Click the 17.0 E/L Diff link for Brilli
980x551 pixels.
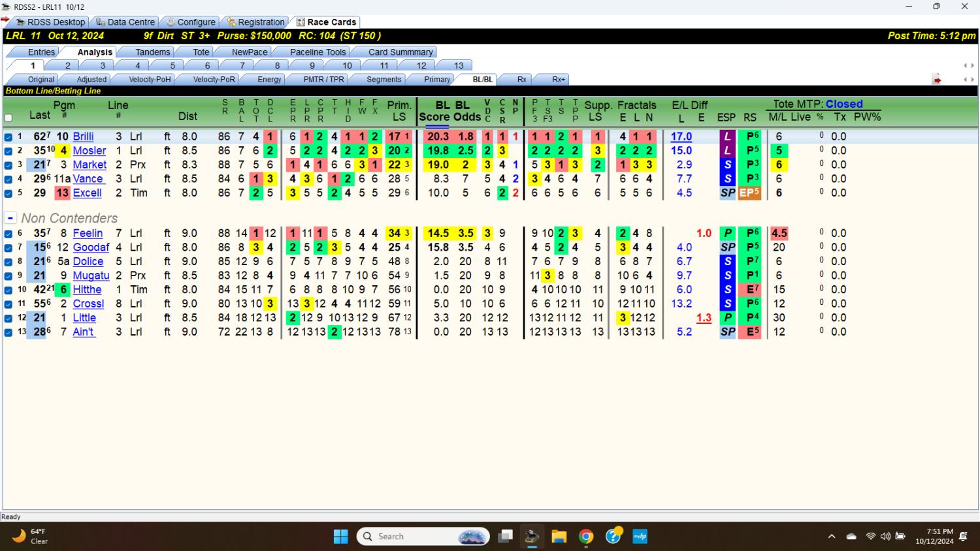[x=681, y=136]
